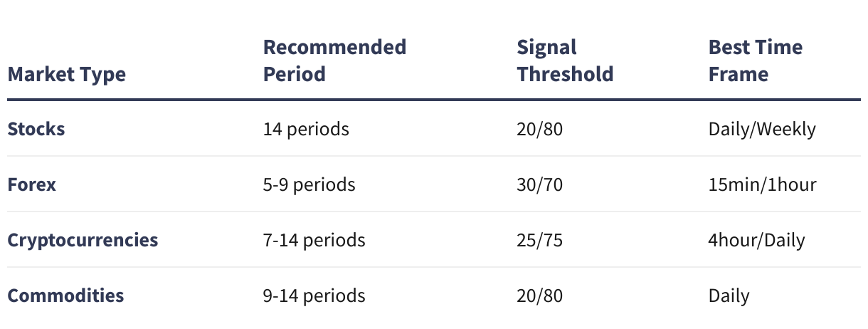Select the Recommended Period column header
Image resolution: width=868 pixels, height=329 pixels.
(334, 61)
